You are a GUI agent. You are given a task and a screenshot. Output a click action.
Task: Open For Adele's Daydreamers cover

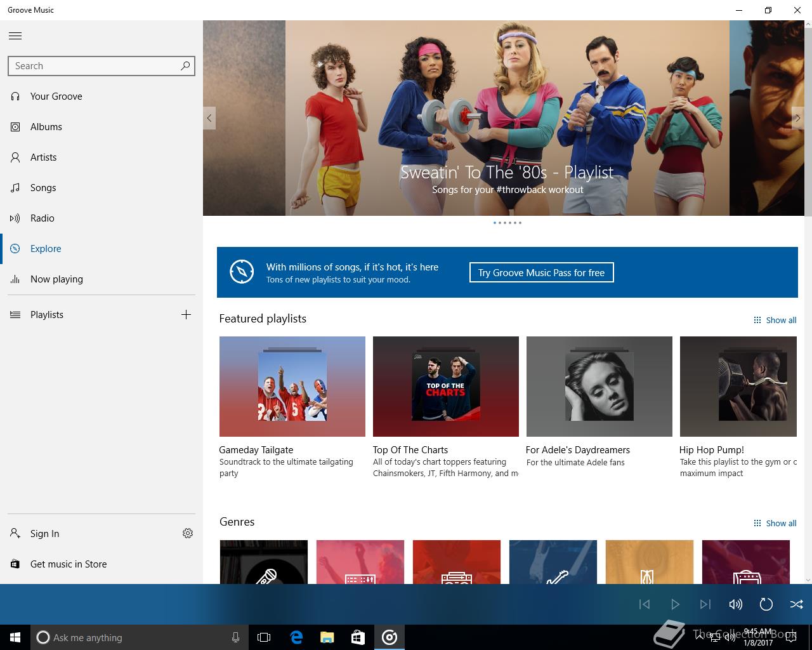pos(599,387)
